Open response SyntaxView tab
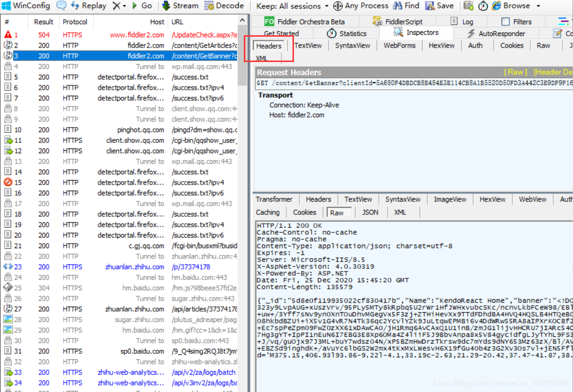The width and height of the screenshot is (573, 392). [403, 199]
